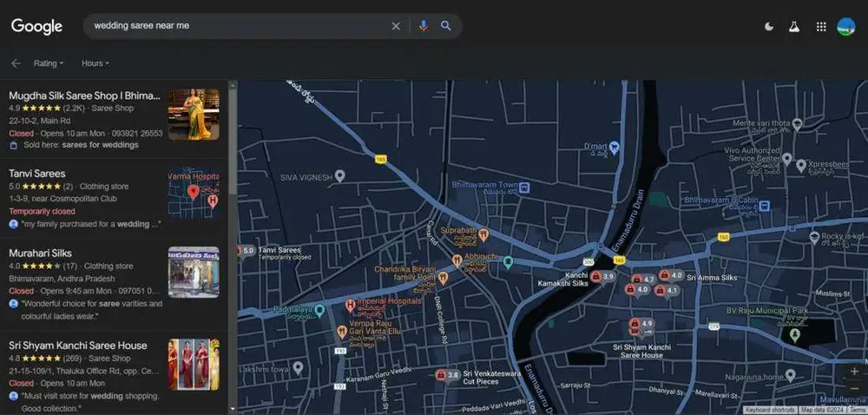This screenshot has width=868, height=415.
Task: Click Sri Shyam Kanchi Saree House thumbnail
Action: [x=194, y=365]
